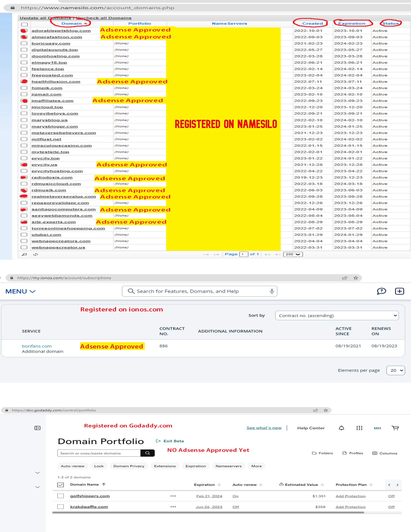
Task: Open the Domain Privacy filter chip
Action: (129, 466)
